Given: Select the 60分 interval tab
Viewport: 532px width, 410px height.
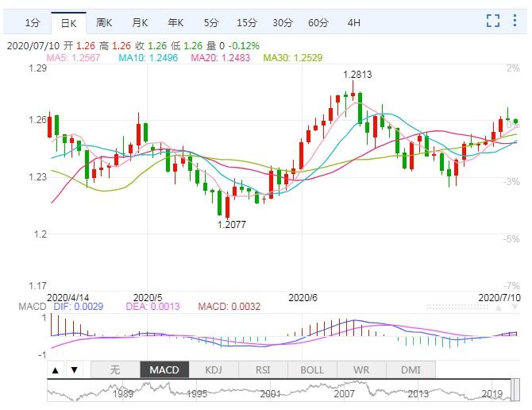Looking at the screenshot, I should 318,23.
